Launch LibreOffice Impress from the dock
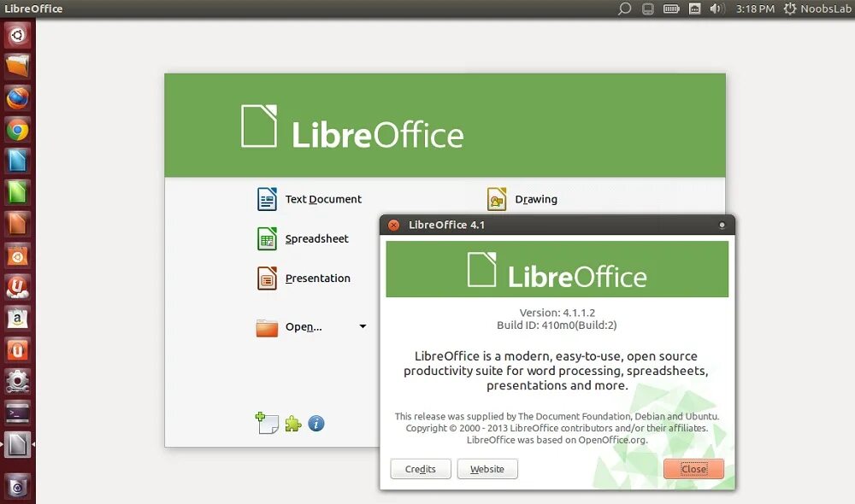855x504 pixels. (x=17, y=224)
